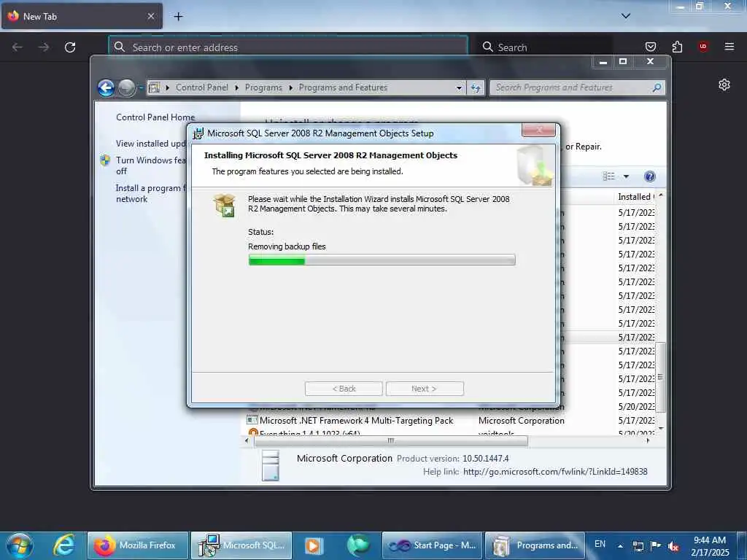This screenshot has height=560, width=747.
Task: Open Firefox extensions puzzle icon
Action: pyautogui.click(x=677, y=47)
